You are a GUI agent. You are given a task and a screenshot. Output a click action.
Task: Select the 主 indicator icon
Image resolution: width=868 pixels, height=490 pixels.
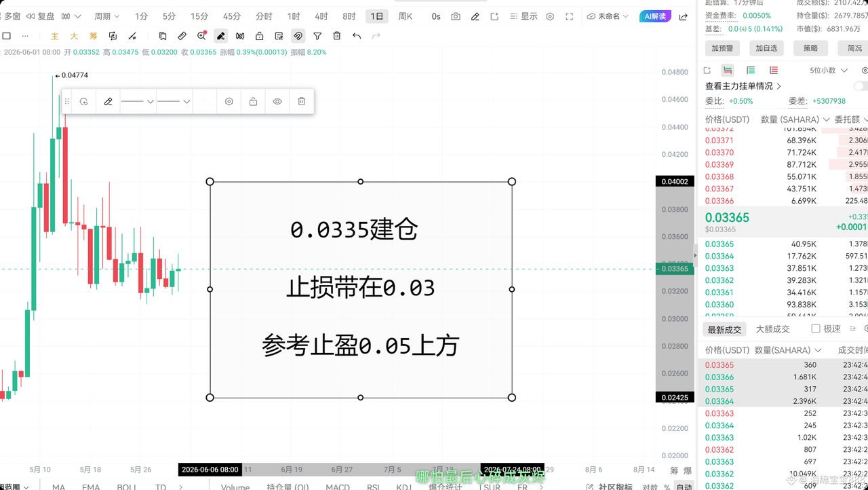pyautogui.click(x=55, y=36)
